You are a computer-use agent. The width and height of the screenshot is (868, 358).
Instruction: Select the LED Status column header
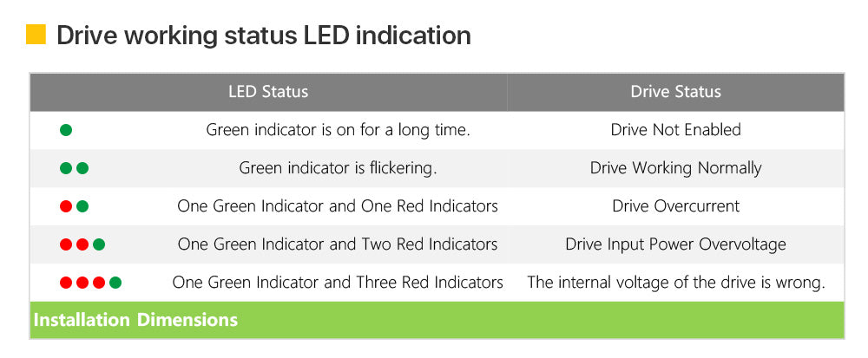click(268, 92)
